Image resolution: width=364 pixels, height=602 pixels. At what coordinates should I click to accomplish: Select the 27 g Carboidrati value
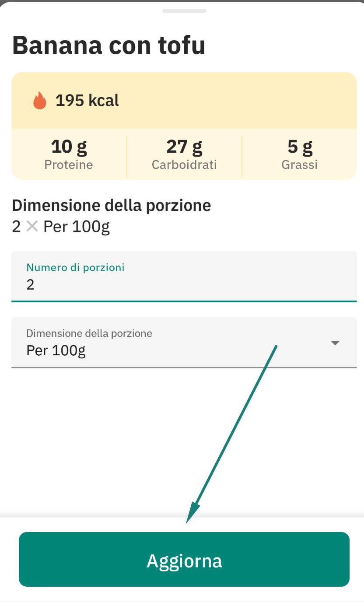(184, 147)
